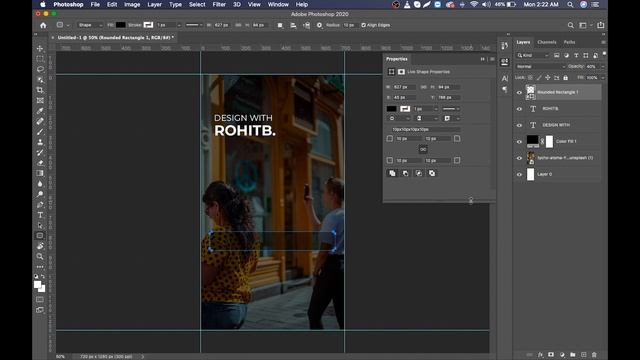Select the Horizontal Type tool
Viewport: 640px width, 360px height.
(40, 215)
